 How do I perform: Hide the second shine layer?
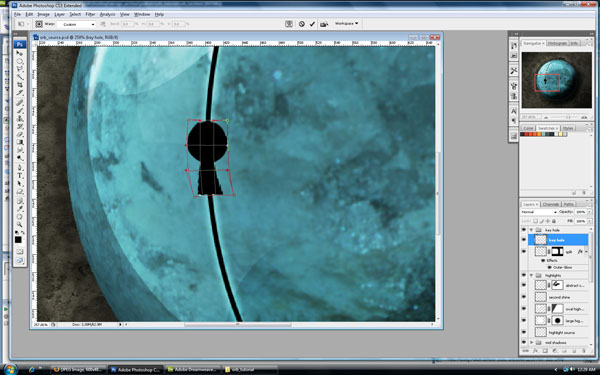[524, 297]
